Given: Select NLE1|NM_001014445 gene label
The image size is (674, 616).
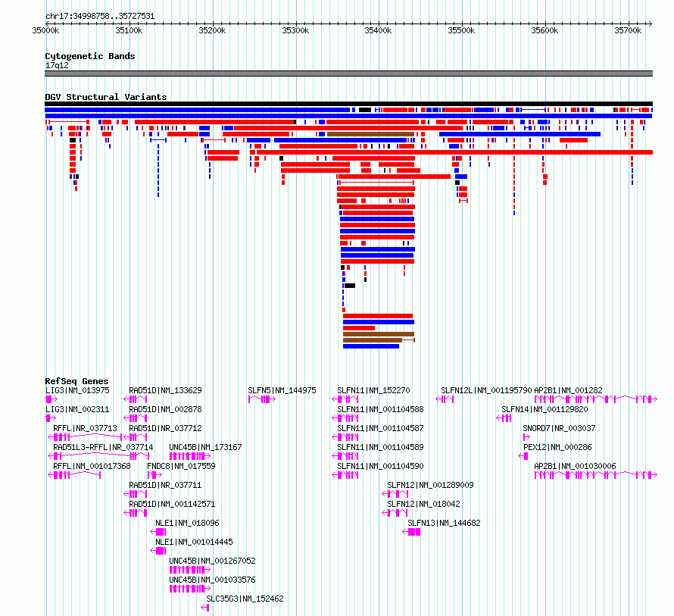Looking at the screenshot, I should click(195, 542).
